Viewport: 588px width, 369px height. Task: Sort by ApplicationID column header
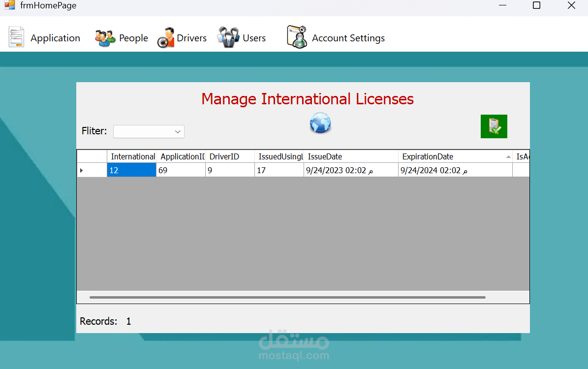pos(181,156)
